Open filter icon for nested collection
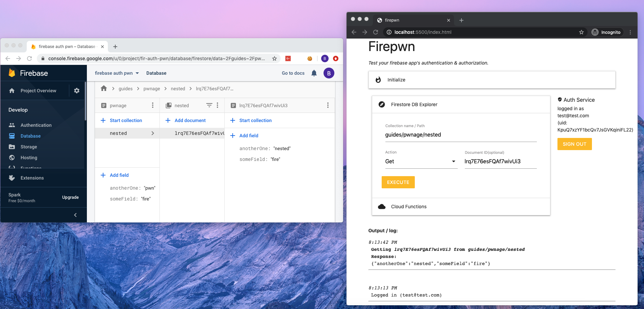Screen dimensions: 644x309 point(209,105)
